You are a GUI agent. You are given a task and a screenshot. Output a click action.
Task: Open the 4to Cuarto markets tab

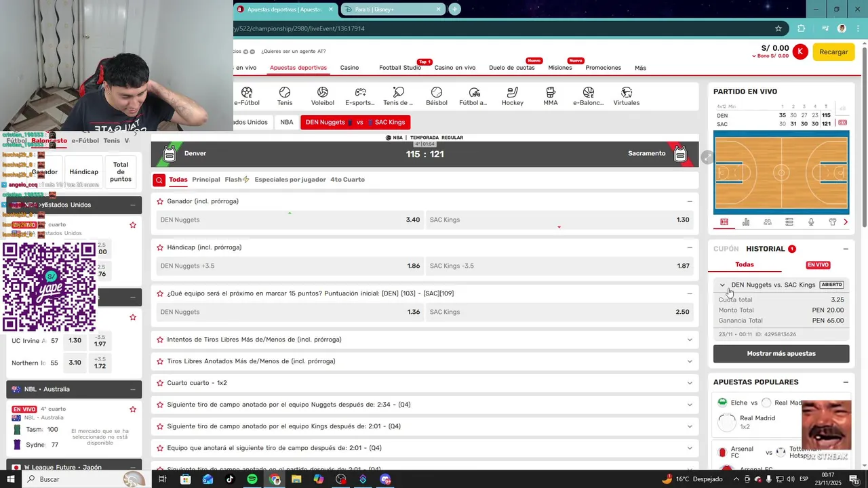coord(347,180)
